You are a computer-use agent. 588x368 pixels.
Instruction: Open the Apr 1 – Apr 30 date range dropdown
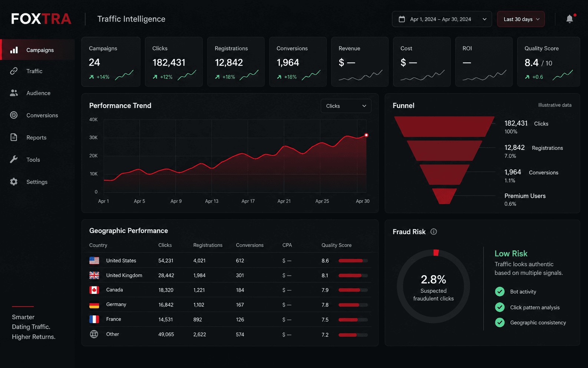(442, 19)
